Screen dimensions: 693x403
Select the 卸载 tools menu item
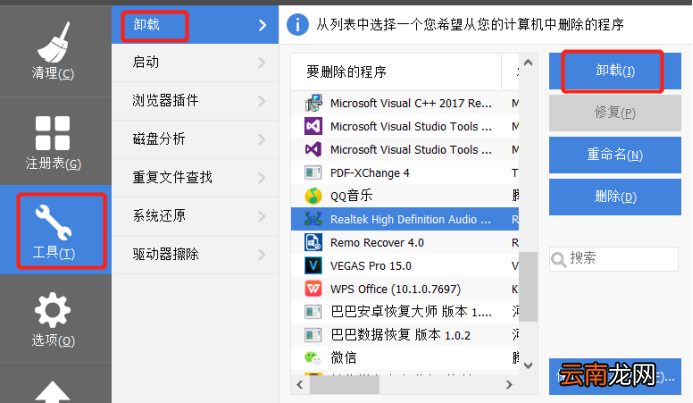pyautogui.click(x=195, y=25)
